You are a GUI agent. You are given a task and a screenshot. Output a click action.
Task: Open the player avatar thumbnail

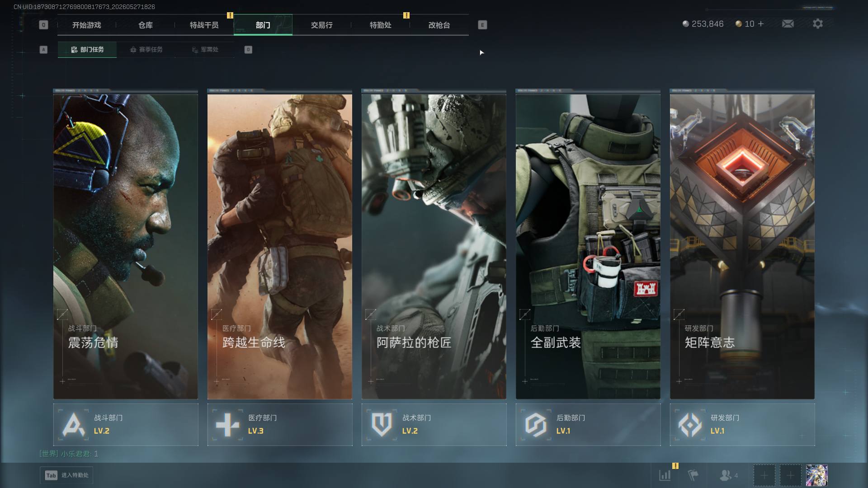point(816,475)
